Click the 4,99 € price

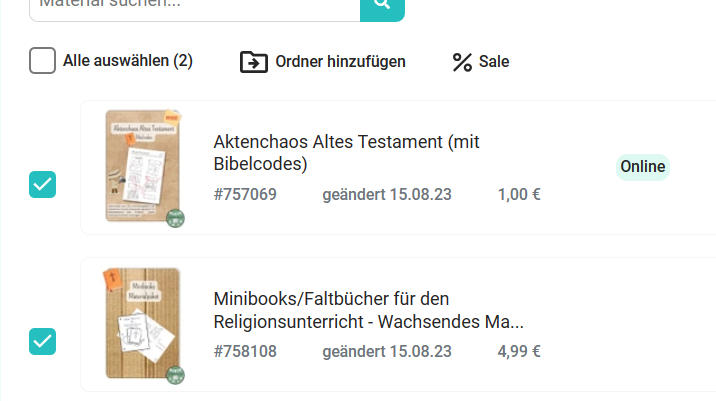point(519,351)
